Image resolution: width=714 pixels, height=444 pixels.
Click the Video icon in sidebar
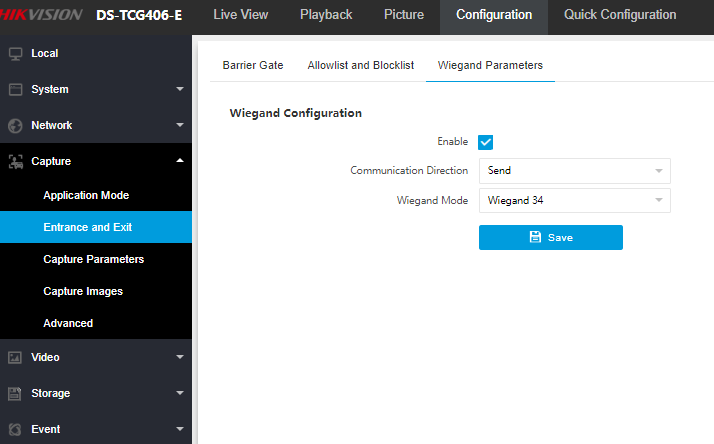point(15,357)
